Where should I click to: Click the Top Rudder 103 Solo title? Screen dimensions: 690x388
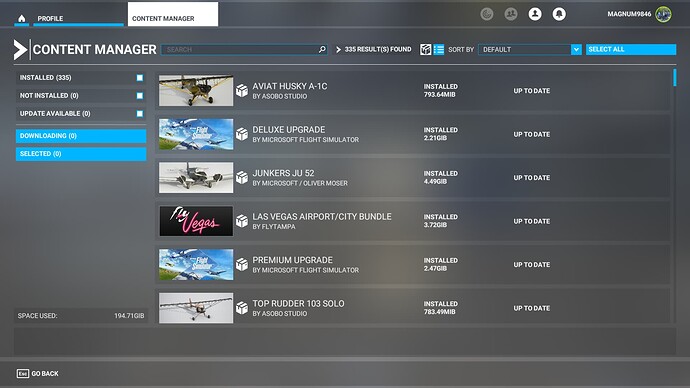pyautogui.click(x=298, y=304)
